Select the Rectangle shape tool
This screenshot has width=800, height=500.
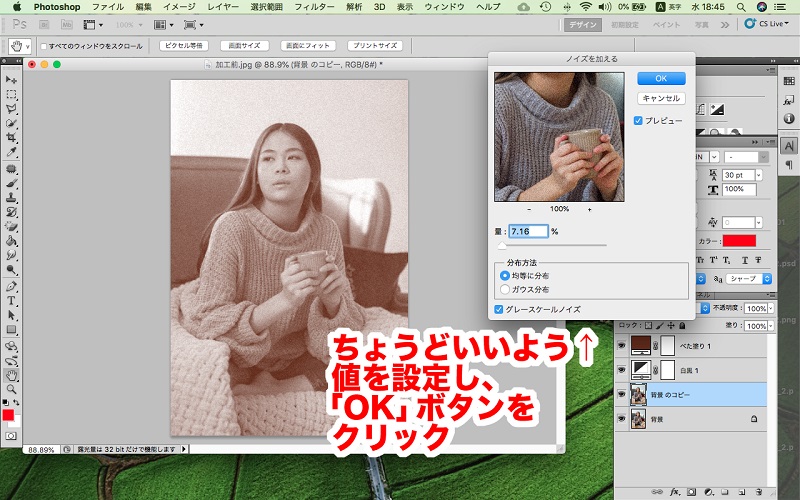coord(11,330)
